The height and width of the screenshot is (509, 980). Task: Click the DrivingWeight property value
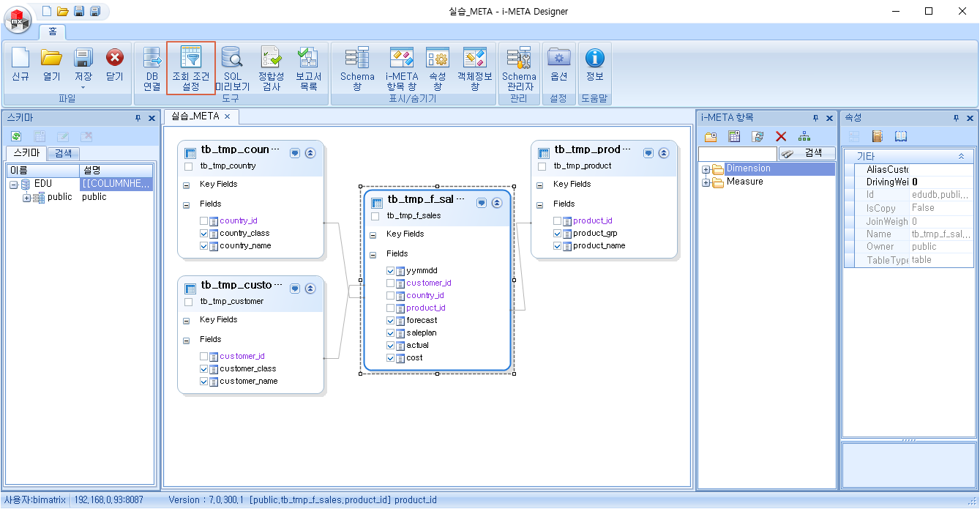[941, 182]
